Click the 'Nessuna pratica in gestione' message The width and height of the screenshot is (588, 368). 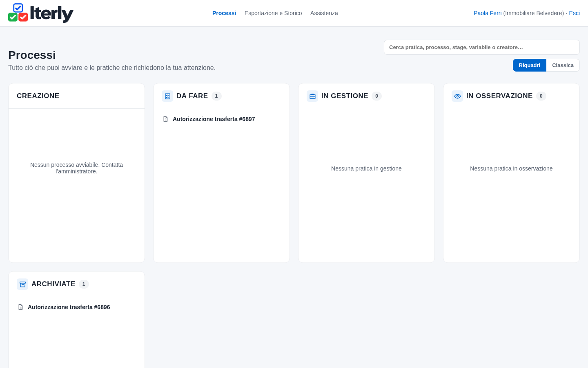point(366,168)
